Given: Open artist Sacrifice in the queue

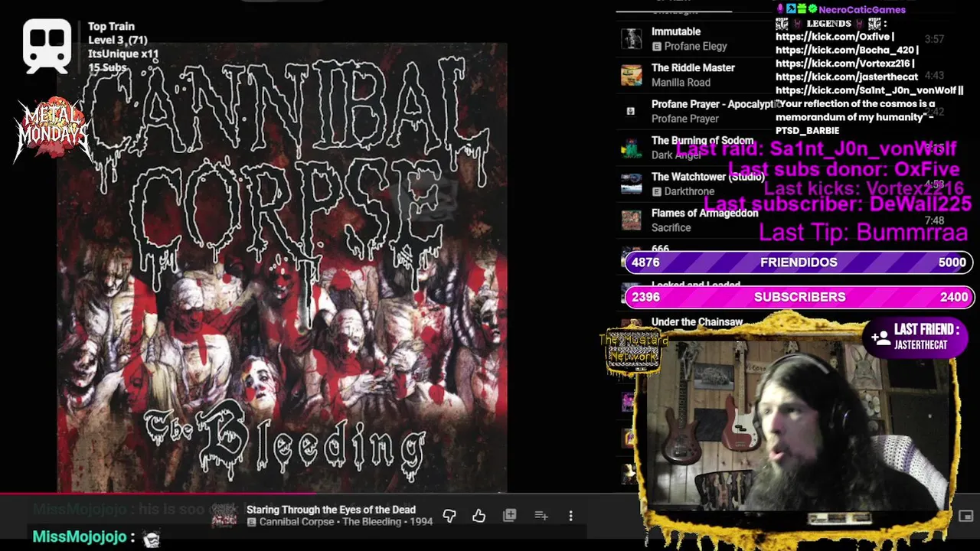Looking at the screenshot, I should click(671, 228).
